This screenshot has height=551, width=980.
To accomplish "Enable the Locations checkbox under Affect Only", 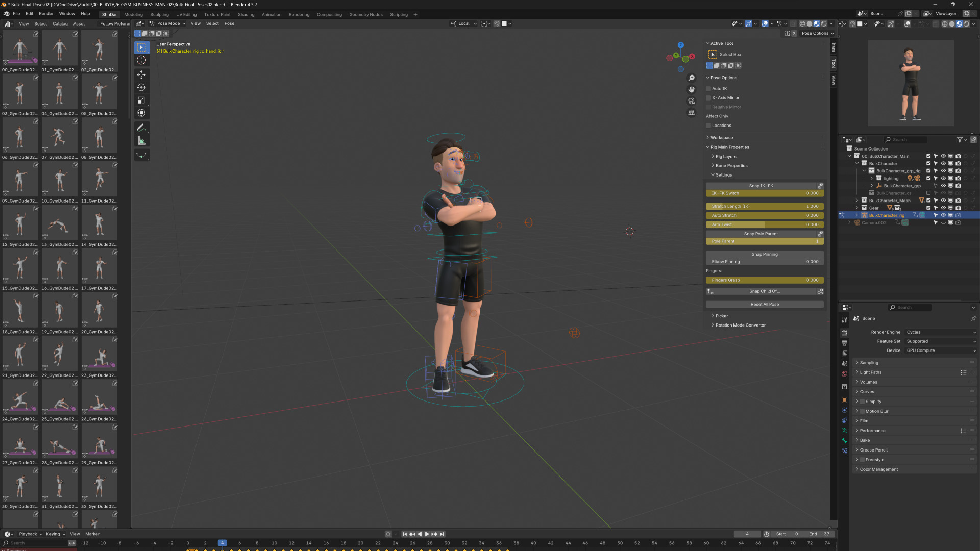I will 708,126.
